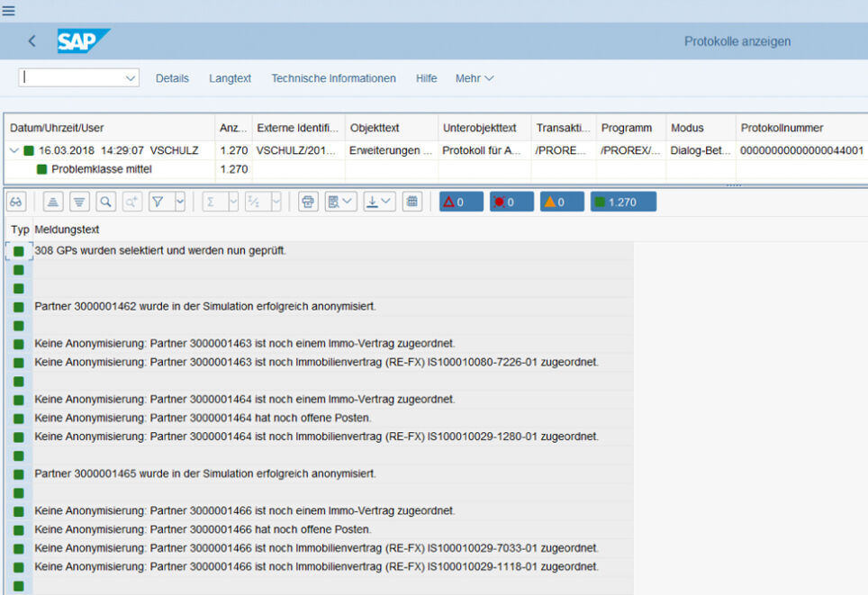Click the filter funnel icon
The width and height of the screenshot is (868, 595).
coord(157,202)
